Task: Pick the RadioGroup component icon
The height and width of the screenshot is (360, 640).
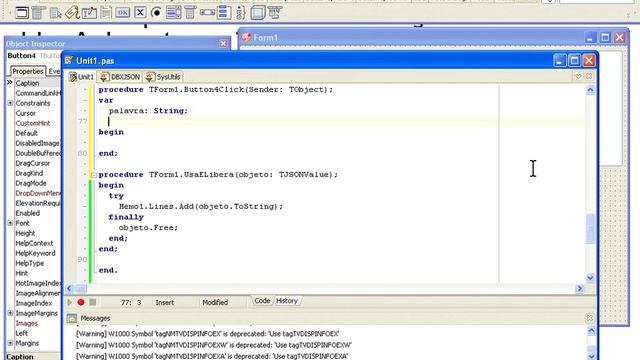Action: click(241, 13)
